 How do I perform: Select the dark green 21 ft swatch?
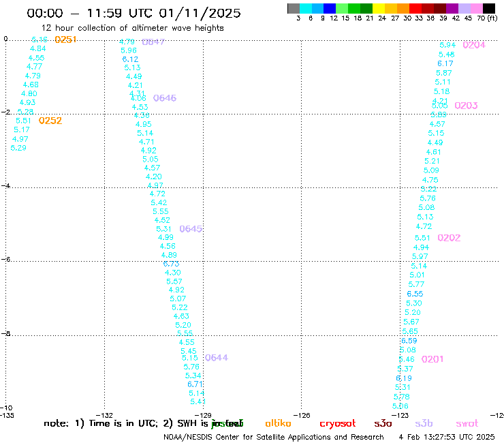[x=366, y=8]
